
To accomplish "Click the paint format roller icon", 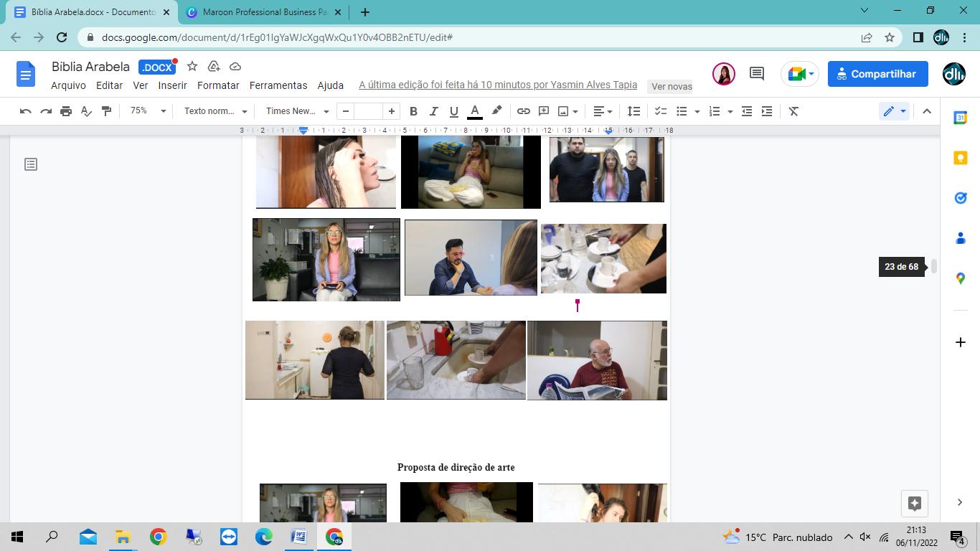I will [106, 111].
